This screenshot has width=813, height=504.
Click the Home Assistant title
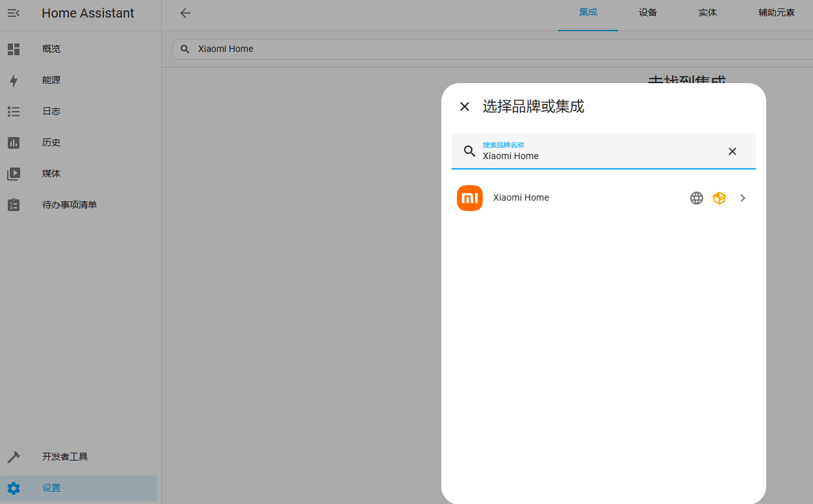(88, 13)
